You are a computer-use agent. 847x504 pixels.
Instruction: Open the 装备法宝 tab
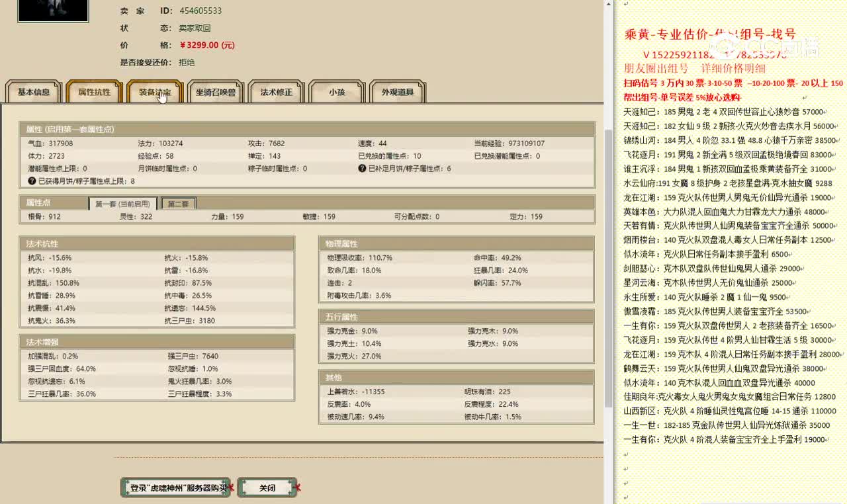tap(155, 92)
